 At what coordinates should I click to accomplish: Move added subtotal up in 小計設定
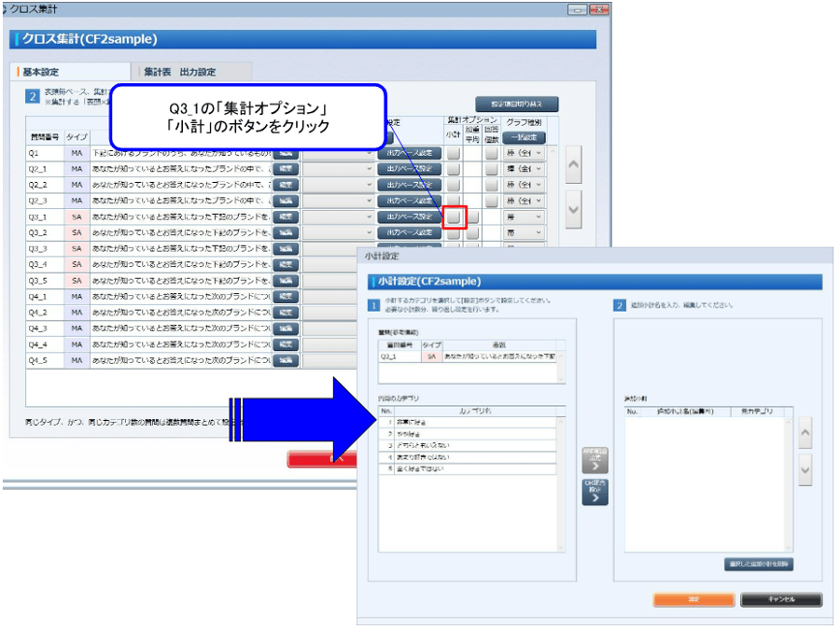click(805, 432)
